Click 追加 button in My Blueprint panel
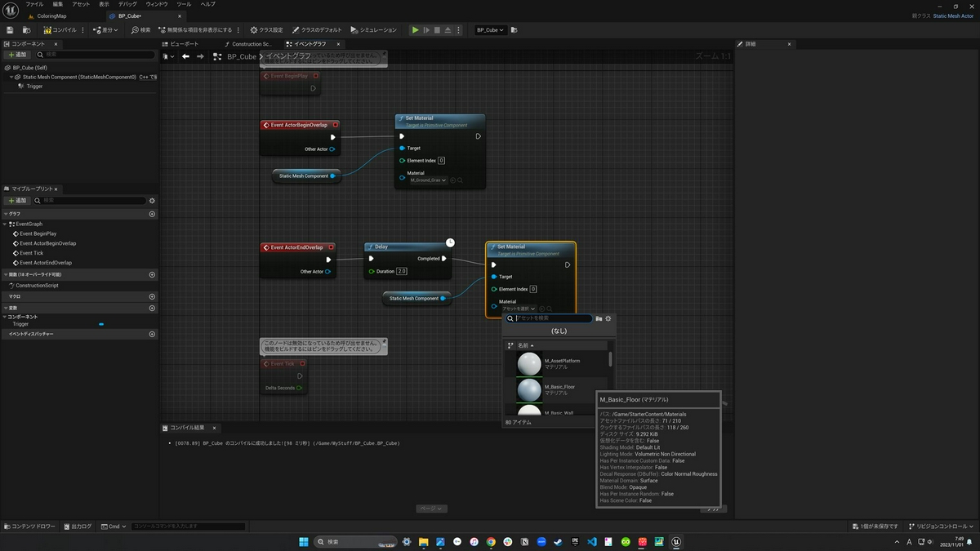 (x=17, y=200)
